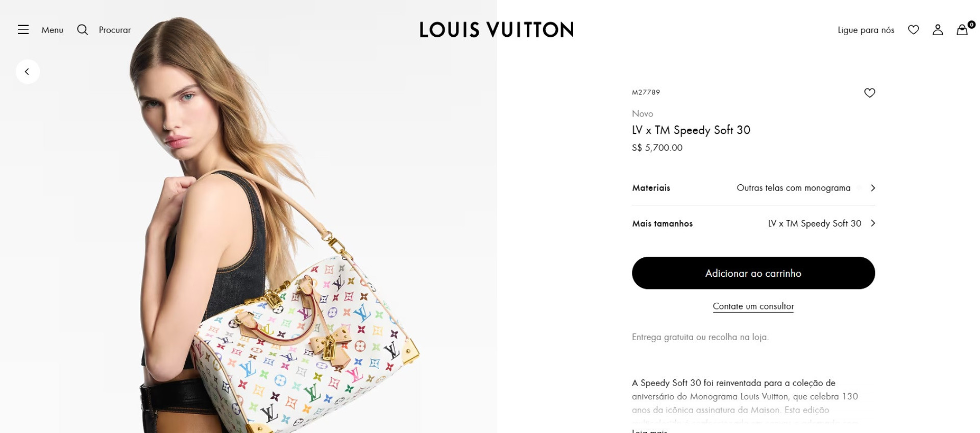The height and width of the screenshot is (433, 980).
Task: Expand the Materiais row chevron
Action: pos(873,188)
